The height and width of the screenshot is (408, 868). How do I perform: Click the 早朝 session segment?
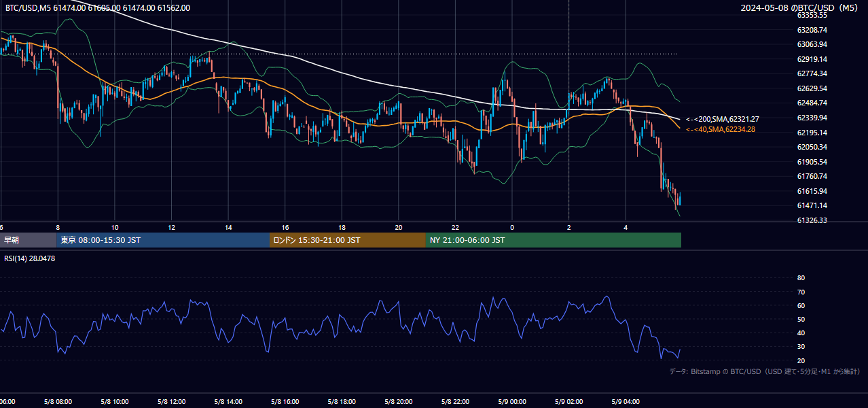coord(29,240)
